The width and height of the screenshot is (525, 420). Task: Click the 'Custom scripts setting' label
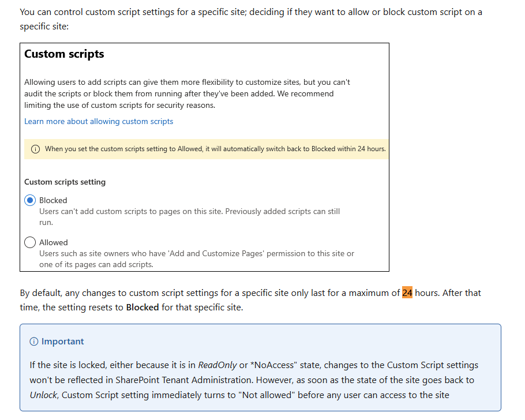(x=65, y=182)
